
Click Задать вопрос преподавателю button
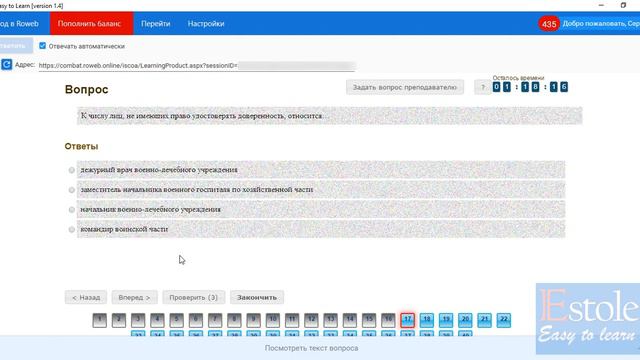(x=404, y=87)
